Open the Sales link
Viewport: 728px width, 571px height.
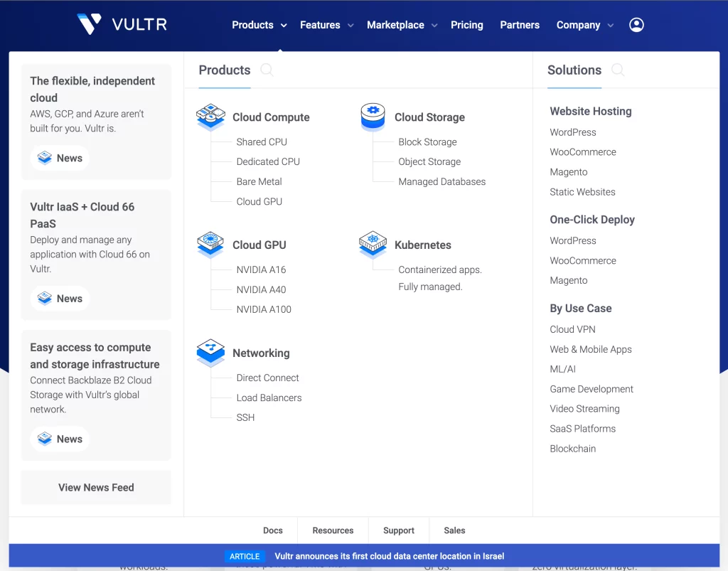(x=454, y=530)
